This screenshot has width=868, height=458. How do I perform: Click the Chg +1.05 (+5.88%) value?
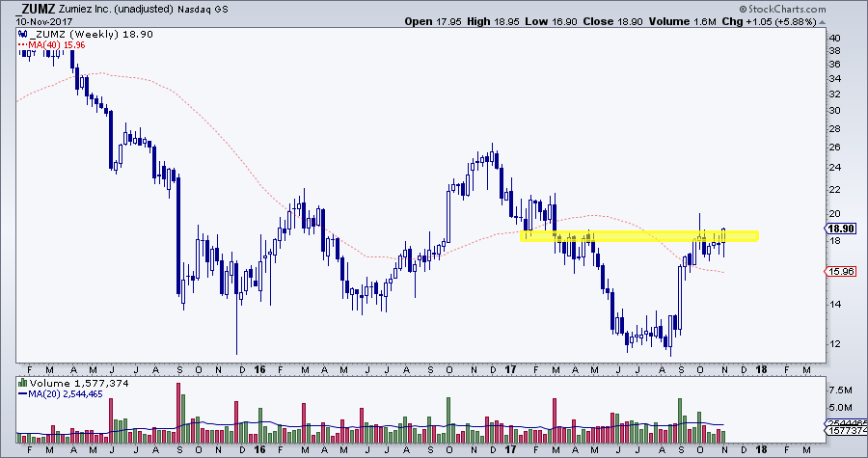[769, 21]
